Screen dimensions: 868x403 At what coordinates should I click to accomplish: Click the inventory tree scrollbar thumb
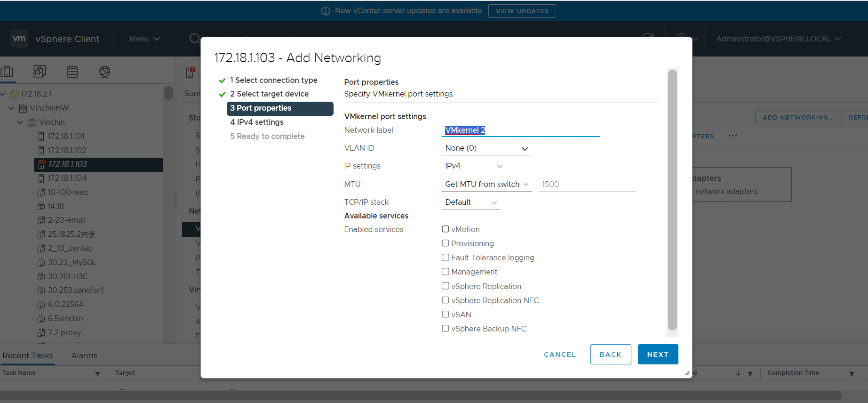168,93
